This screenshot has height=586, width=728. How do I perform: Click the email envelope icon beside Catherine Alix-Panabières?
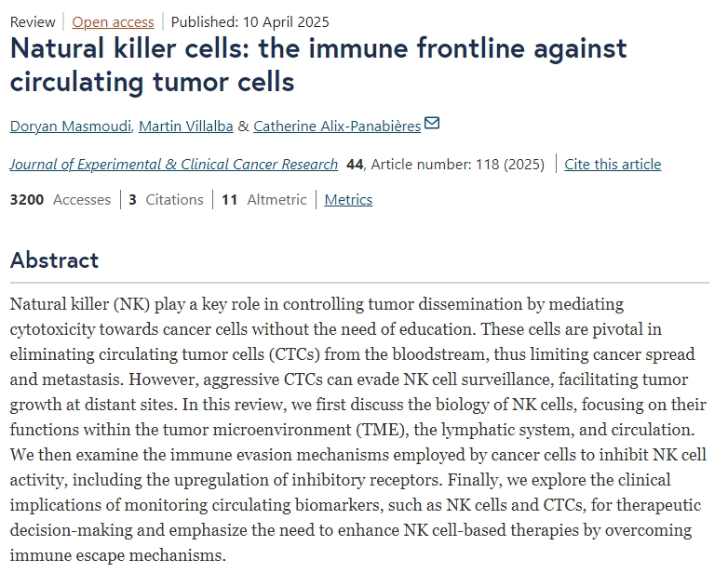click(432, 124)
